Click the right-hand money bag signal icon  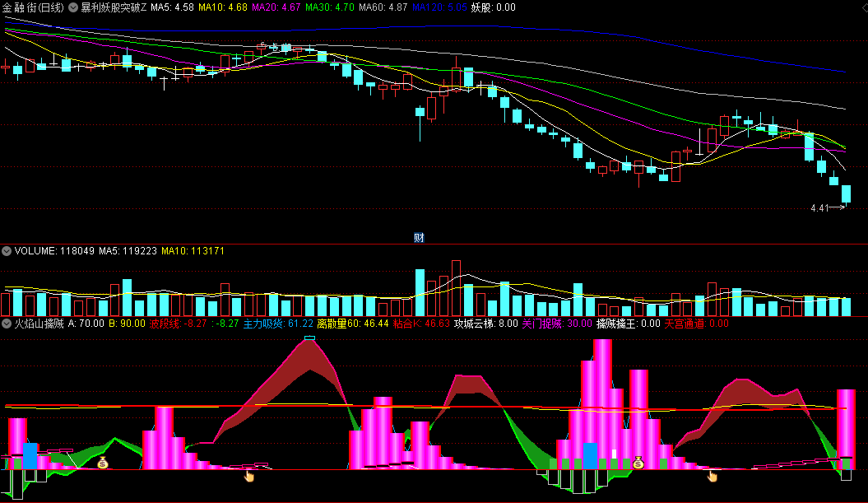click(638, 462)
